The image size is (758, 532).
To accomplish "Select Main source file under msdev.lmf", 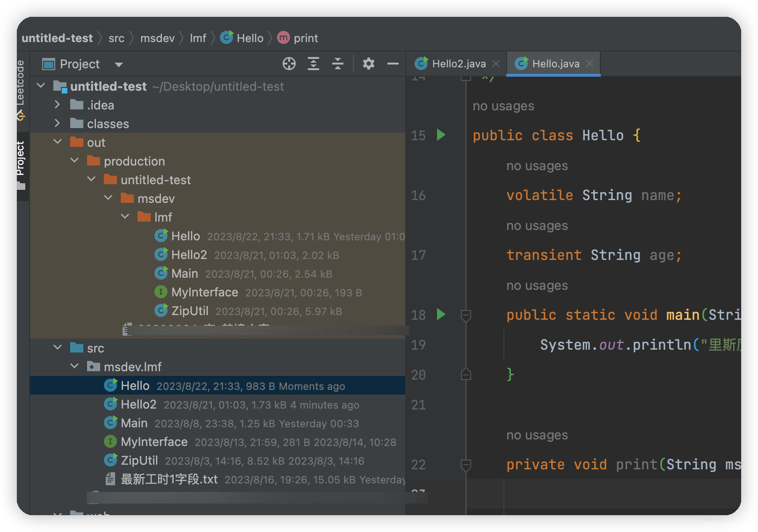I will [218, 423].
